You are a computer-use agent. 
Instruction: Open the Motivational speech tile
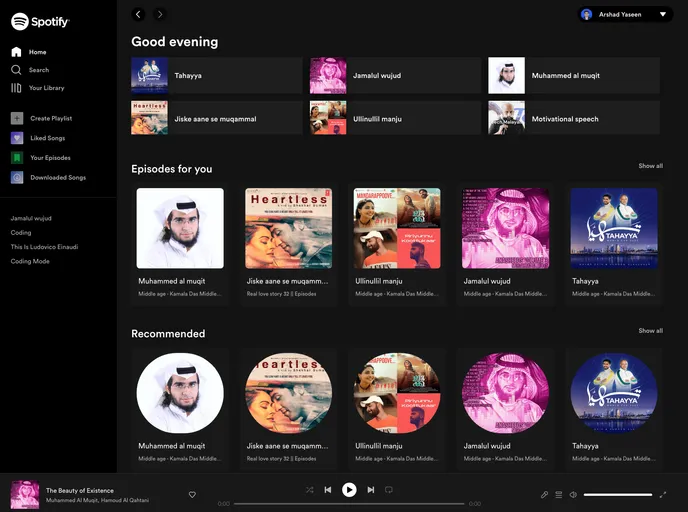(574, 118)
